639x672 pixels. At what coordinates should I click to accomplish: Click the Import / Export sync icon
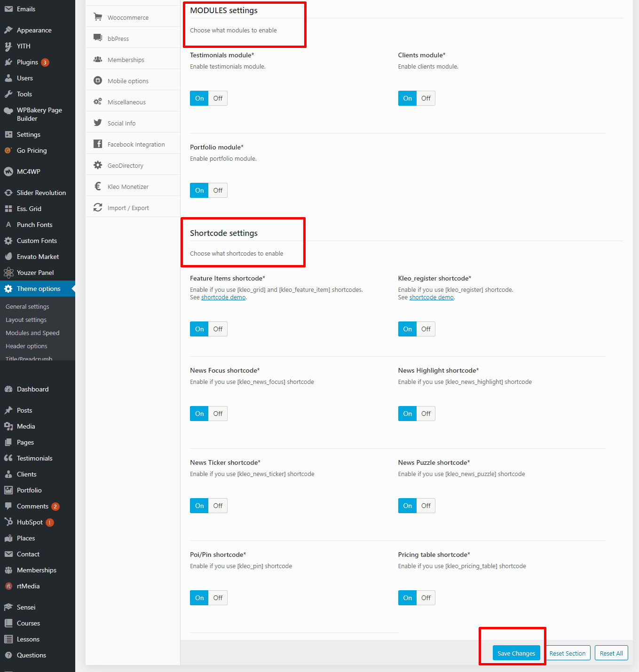coord(98,207)
